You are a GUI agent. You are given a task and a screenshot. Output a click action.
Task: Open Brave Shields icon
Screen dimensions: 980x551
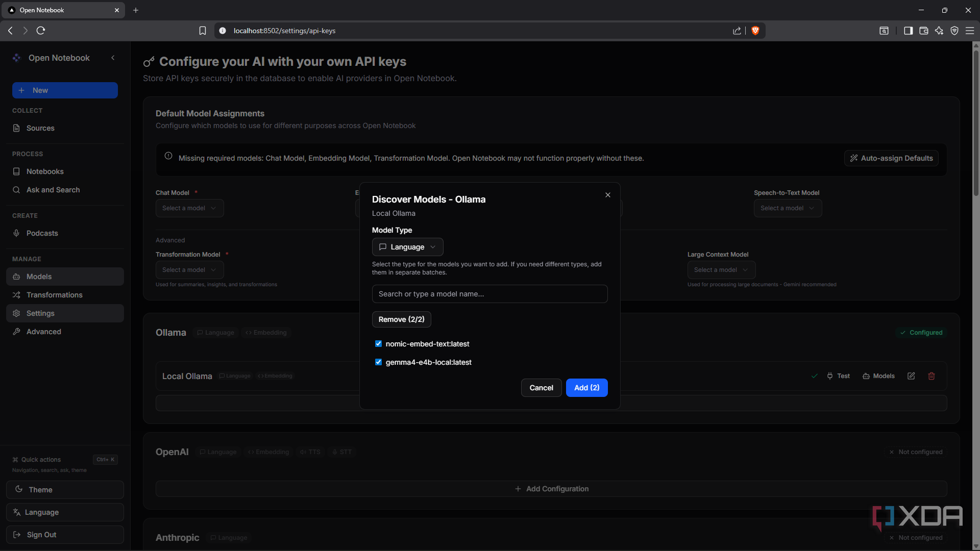point(755,31)
